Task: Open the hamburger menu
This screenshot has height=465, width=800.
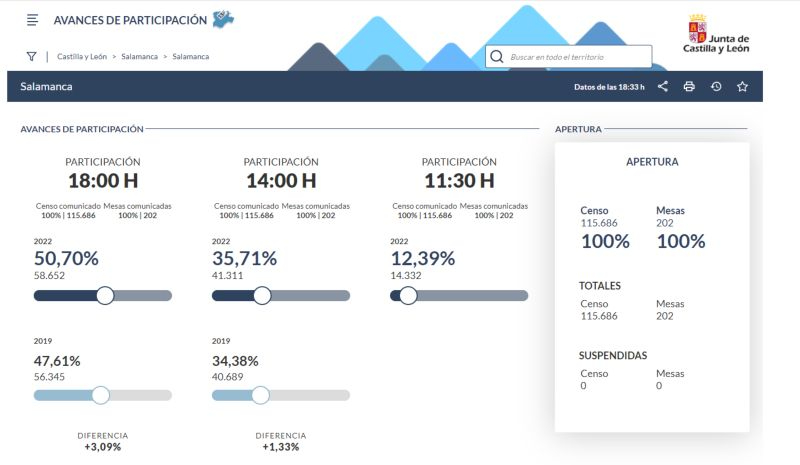Action: 33,20
